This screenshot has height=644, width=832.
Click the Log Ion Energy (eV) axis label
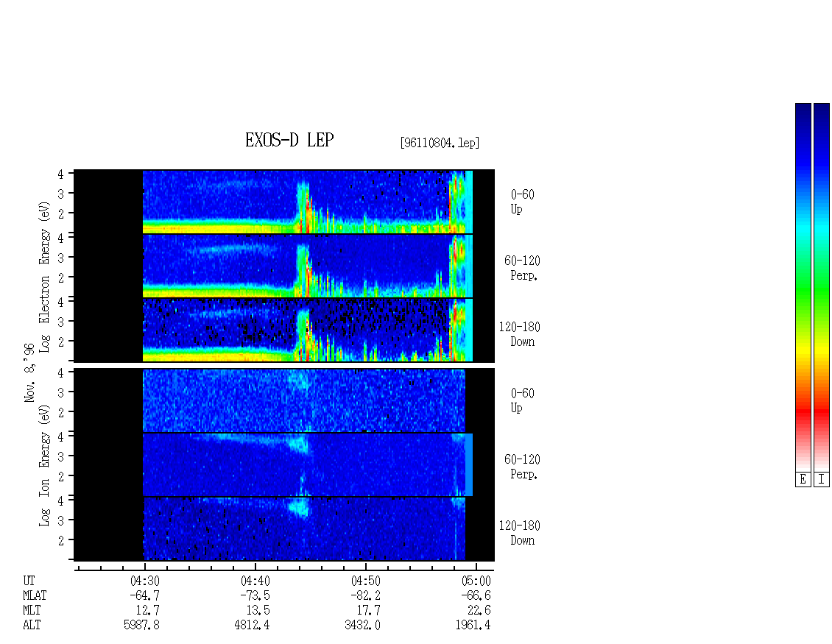tap(45, 466)
